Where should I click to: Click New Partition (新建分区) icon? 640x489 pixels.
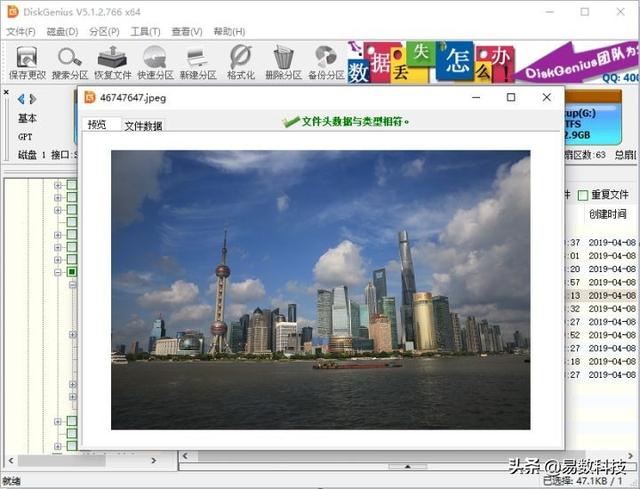tap(198, 62)
